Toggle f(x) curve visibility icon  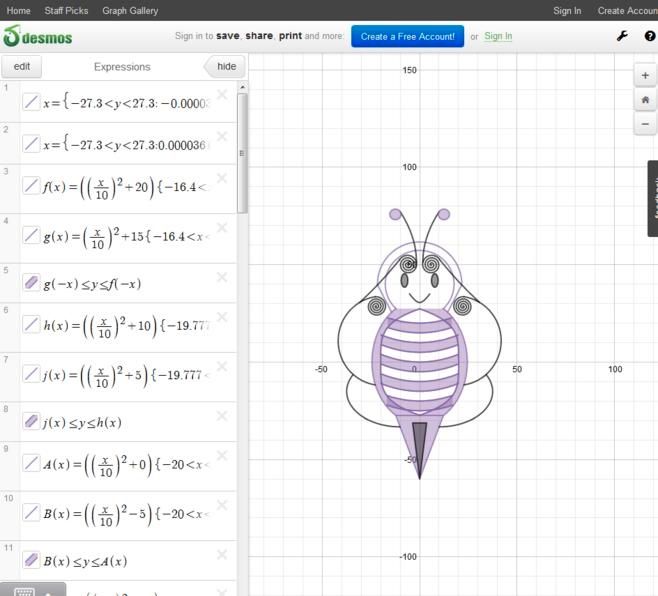(31, 186)
